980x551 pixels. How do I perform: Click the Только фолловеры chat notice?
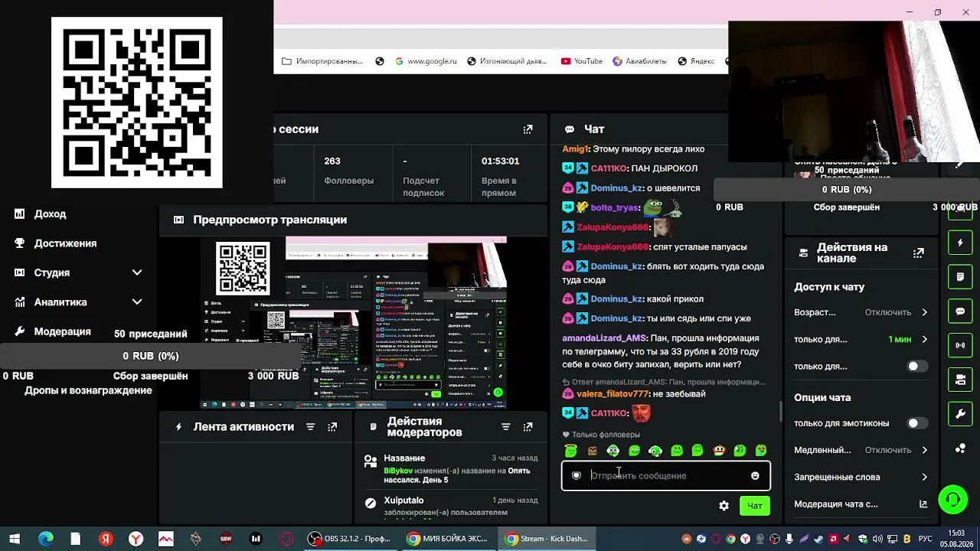pyautogui.click(x=601, y=435)
